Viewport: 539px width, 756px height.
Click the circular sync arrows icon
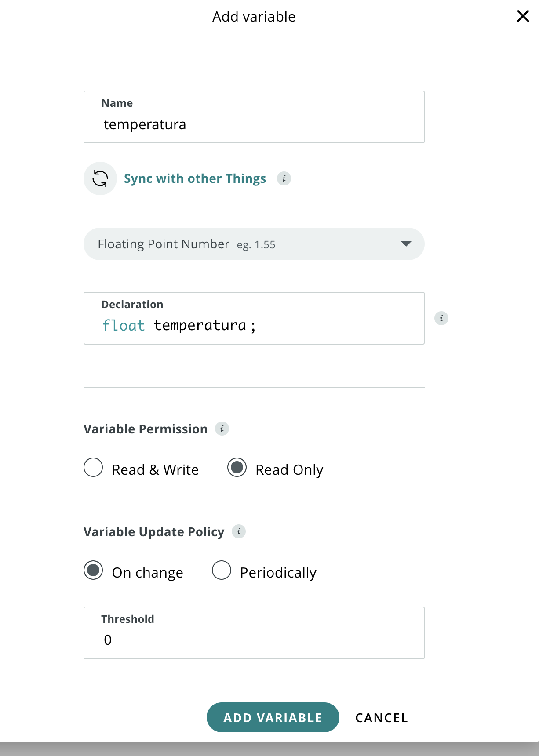(x=100, y=178)
